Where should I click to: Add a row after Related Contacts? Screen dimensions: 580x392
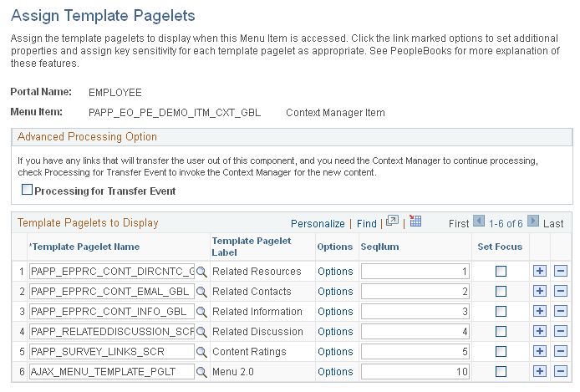540,291
